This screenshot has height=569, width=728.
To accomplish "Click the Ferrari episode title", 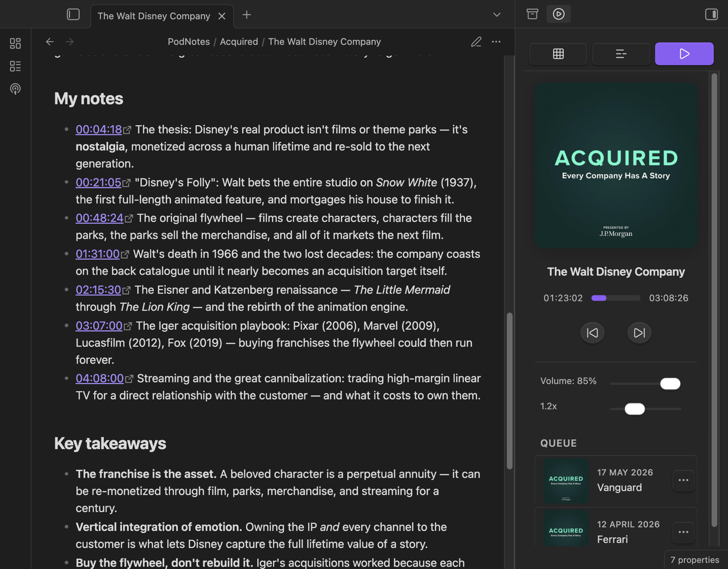I will (612, 539).
